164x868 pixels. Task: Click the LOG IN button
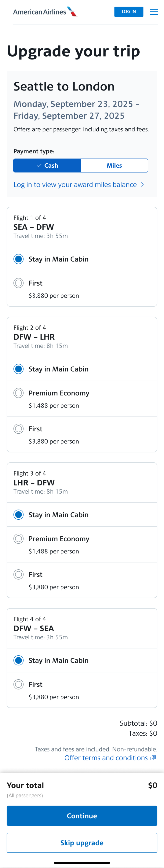pos(129,12)
